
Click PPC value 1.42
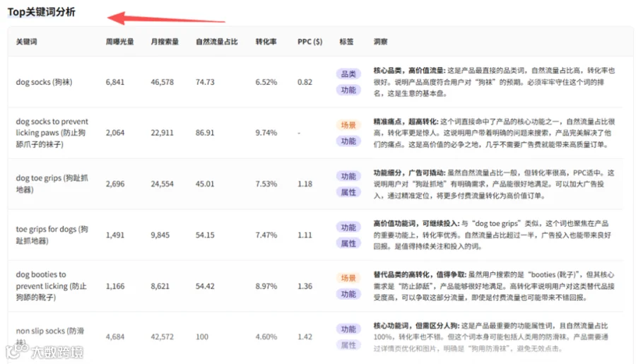coord(305,337)
